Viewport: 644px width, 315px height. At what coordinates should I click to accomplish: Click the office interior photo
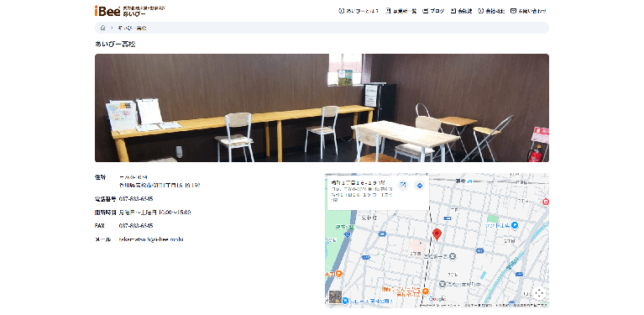coord(322,108)
